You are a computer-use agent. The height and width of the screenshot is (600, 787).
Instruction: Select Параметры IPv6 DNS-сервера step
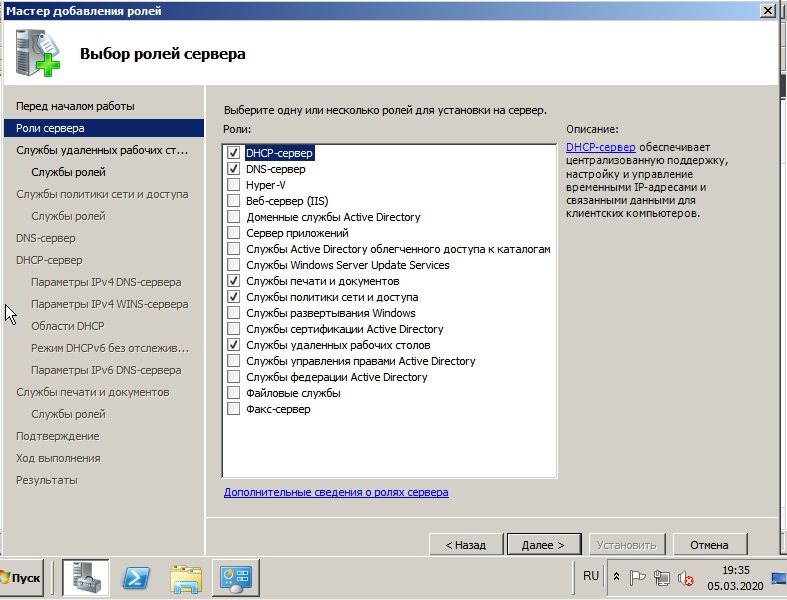click(x=106, y=370)
